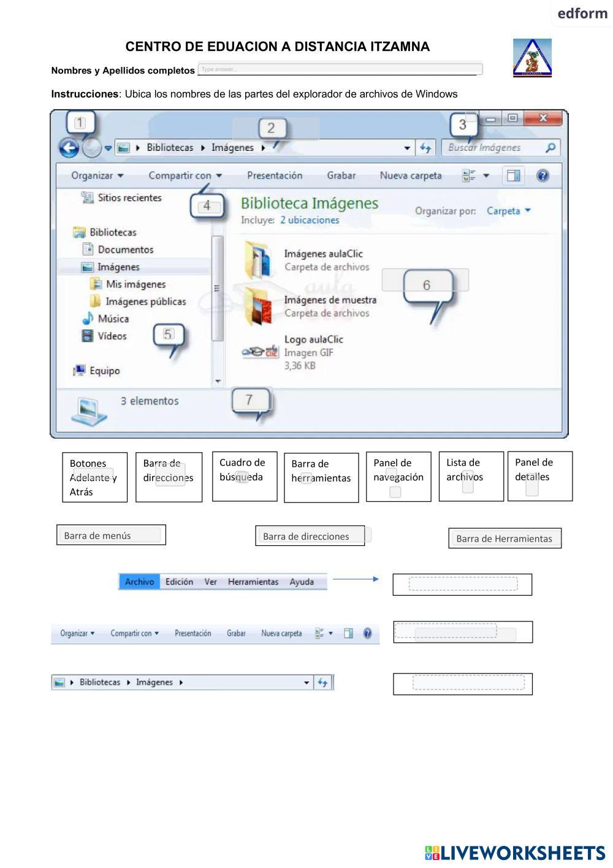Expand the Organizar dropdown menu

pos(97,176)
